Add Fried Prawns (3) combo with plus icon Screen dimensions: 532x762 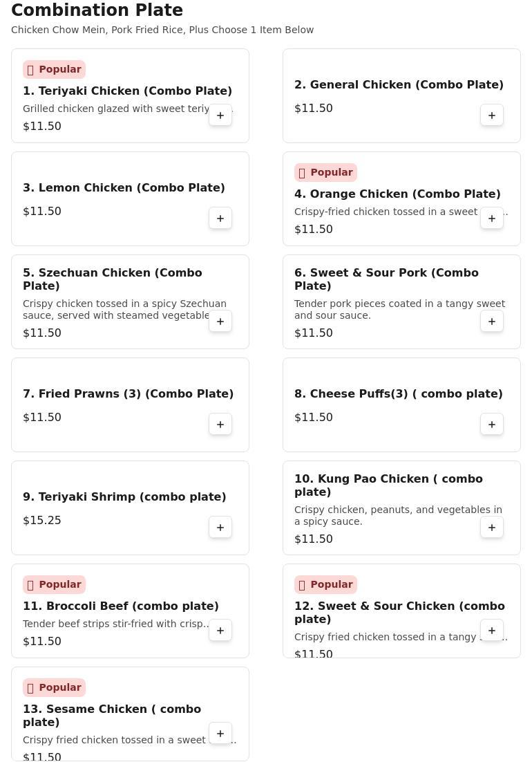220,425
